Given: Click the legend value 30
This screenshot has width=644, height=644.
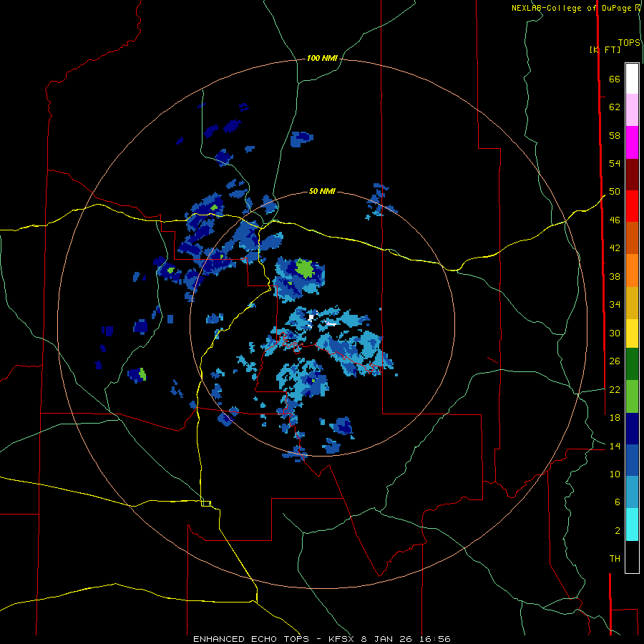Looking at the screenshot, I should [x=615, y=333].
